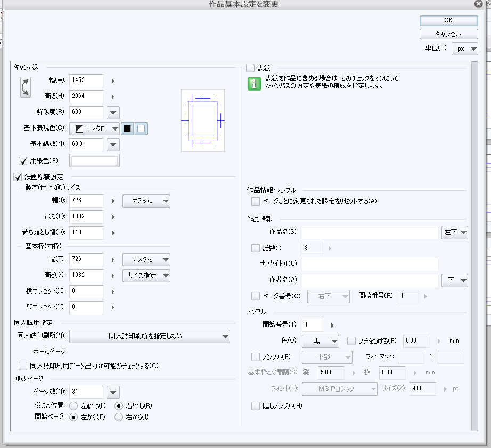Screen dimensions: 491x448
Task: Click the 作品名(S) text field
Action: tap(370, 233)
